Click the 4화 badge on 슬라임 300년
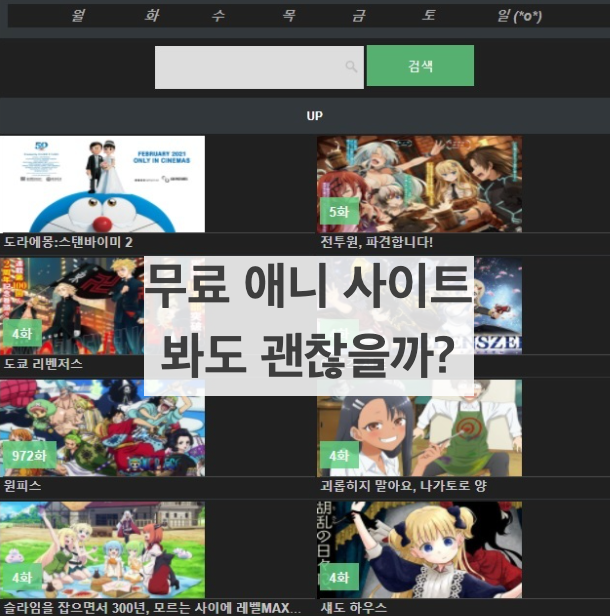The image size is (610, 616). [22, 577]
